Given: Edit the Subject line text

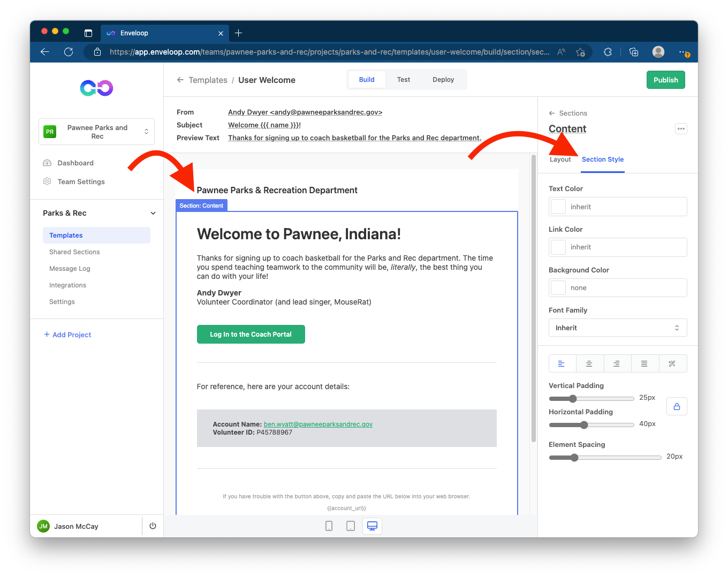Looking at the screenshot, I should click(264, 125).
